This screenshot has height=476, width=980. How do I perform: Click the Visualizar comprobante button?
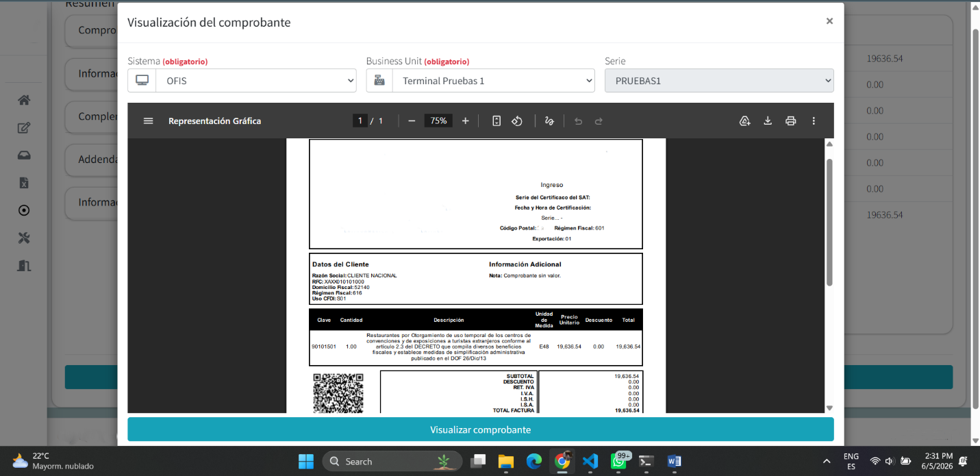[x=480, y=429]
